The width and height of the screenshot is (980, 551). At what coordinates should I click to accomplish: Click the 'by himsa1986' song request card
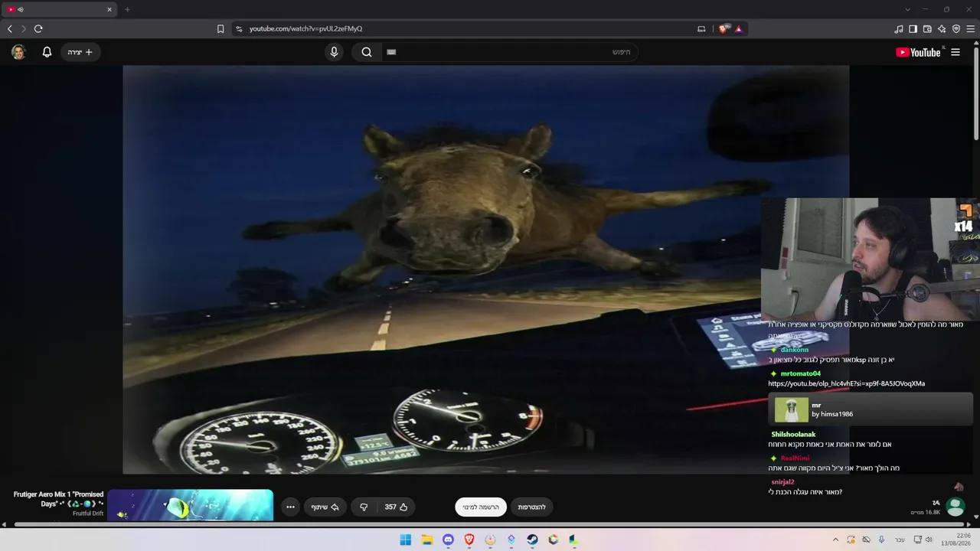[871, 409]
